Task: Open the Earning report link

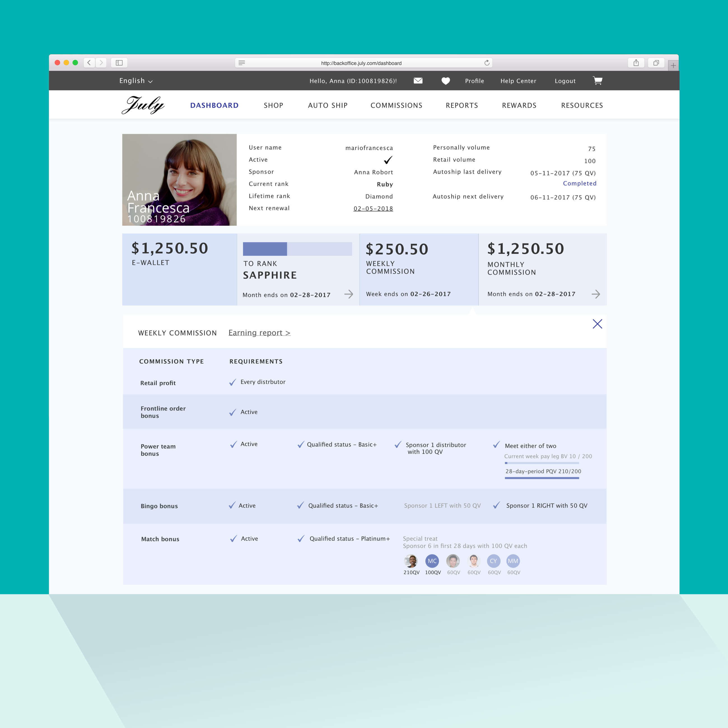Action: pyautogui.click(x=259, y=333)
